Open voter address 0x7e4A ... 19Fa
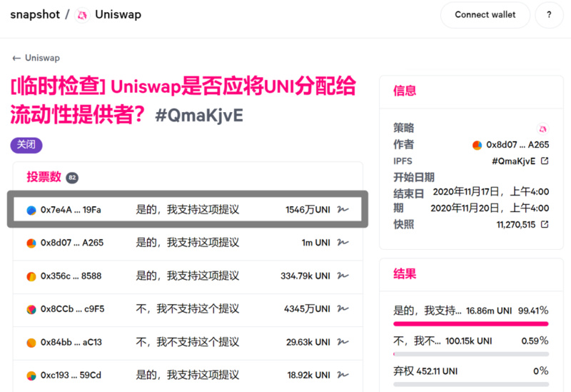 pos(71,210)
